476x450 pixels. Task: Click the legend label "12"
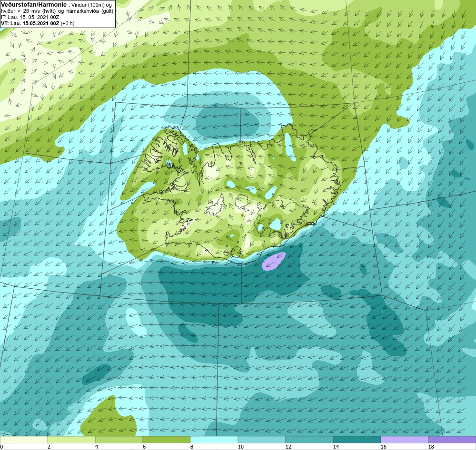[288, 447]
